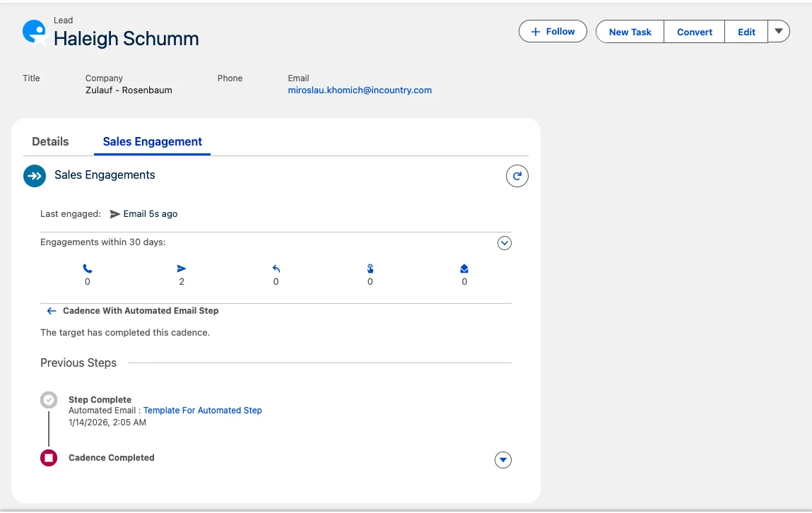Click the Step Complete checkmark marker
The width and height of the screenshot is (812, 513).
(49, 400)
